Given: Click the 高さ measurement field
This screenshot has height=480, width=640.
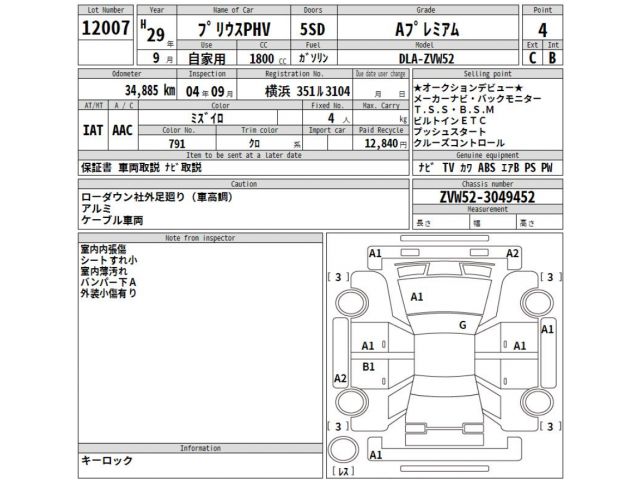Looking at the screenshot, I should click(540, 223).
